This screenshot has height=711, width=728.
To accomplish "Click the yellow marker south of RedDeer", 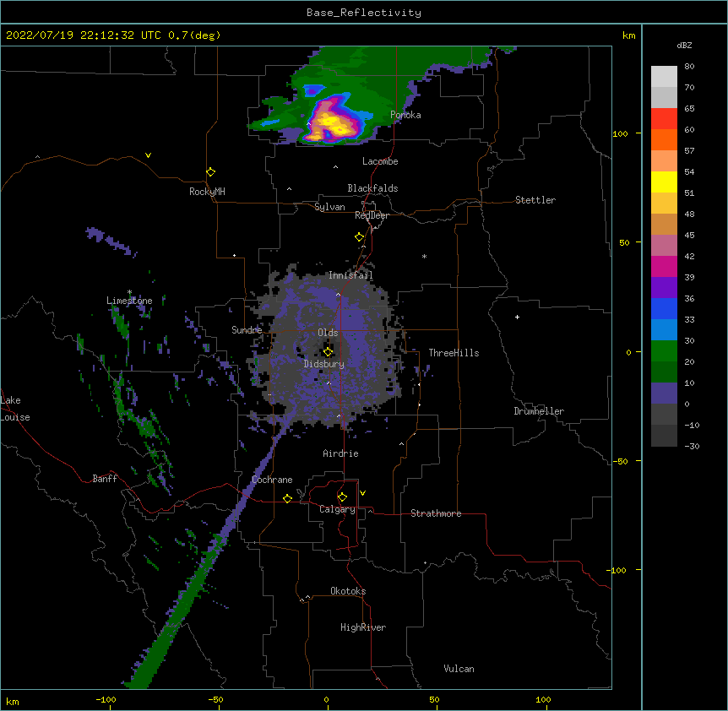I will pos(359,236).
